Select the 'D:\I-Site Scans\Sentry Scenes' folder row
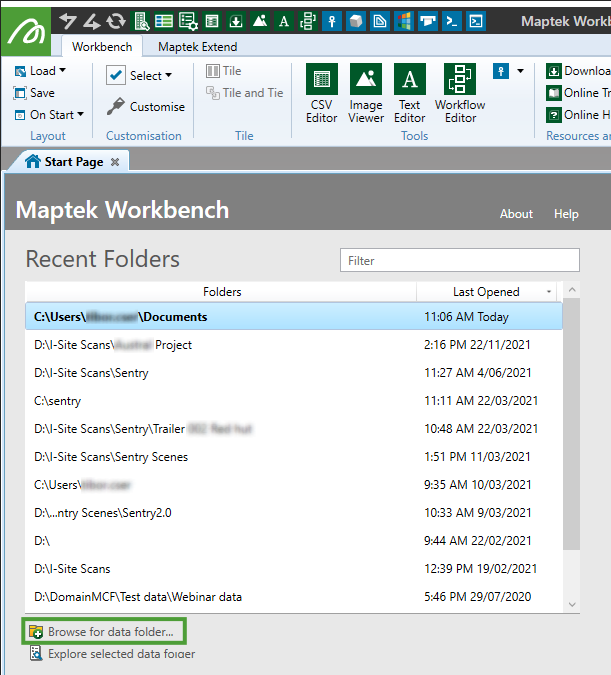 click(294, 457)
